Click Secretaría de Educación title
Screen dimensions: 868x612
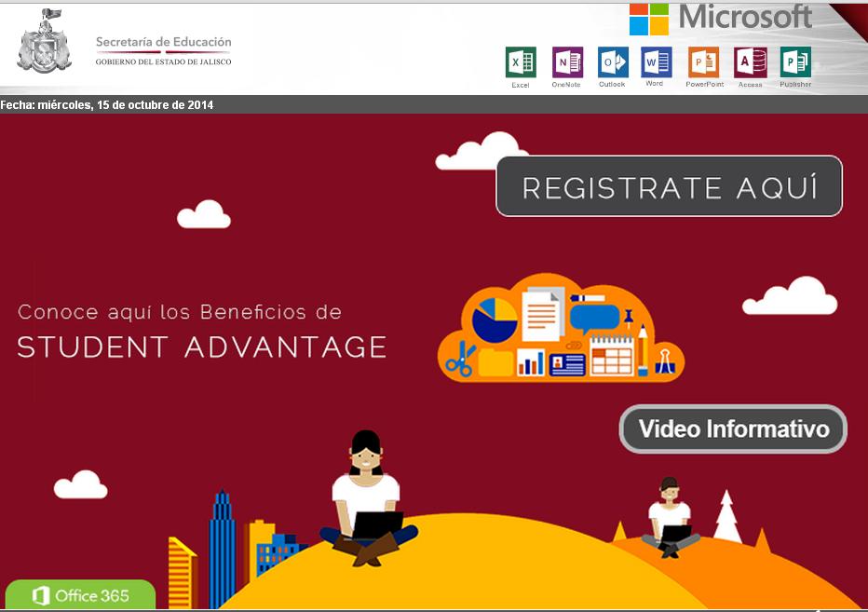pyautogui.click(x=163, y=42)
